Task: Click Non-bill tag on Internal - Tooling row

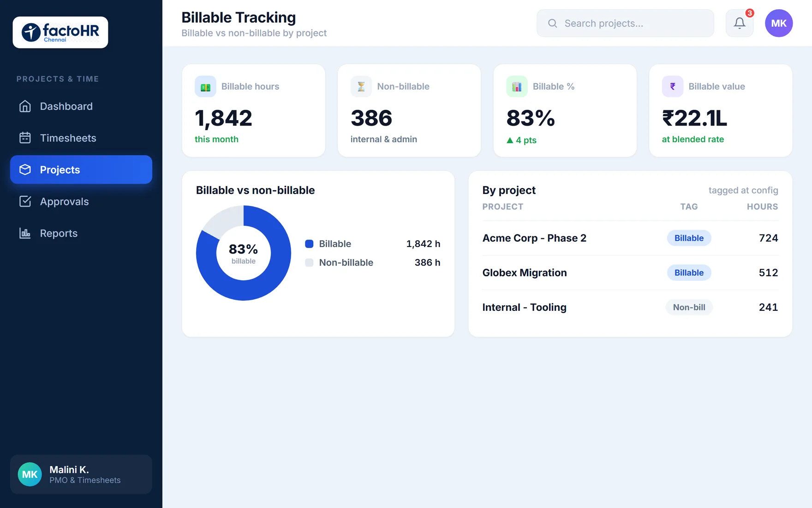Action: 689,307
